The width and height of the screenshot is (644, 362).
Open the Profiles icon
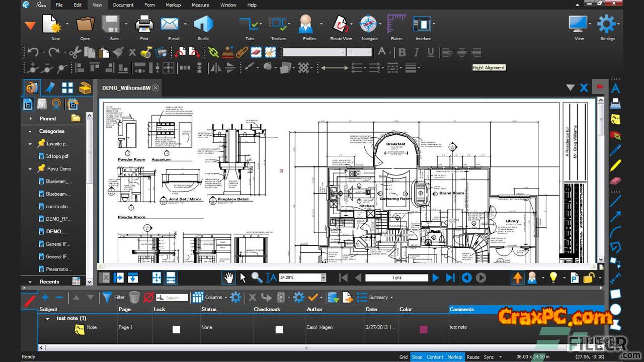coord(306,24)
